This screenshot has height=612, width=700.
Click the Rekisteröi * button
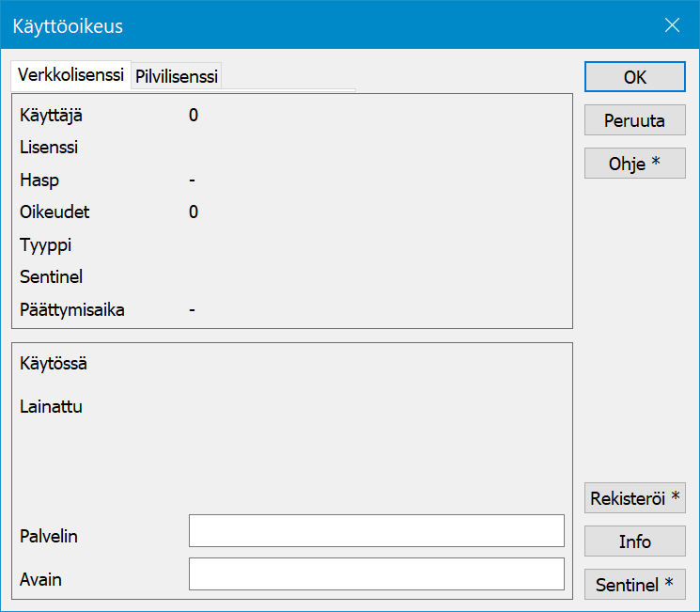tap(635, 498)
